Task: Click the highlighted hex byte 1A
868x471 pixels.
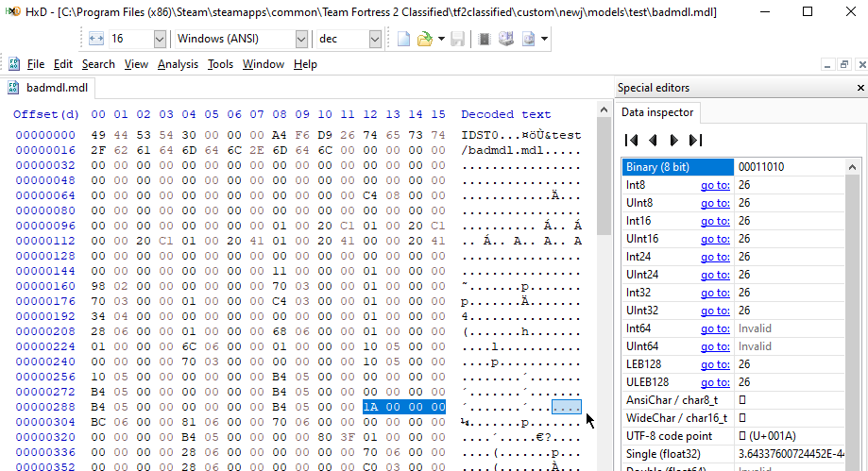Action: 370,407
